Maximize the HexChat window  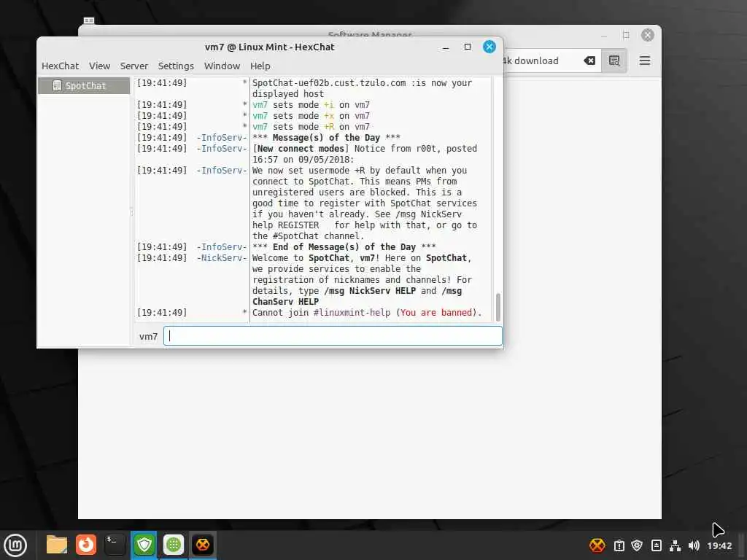468,47
